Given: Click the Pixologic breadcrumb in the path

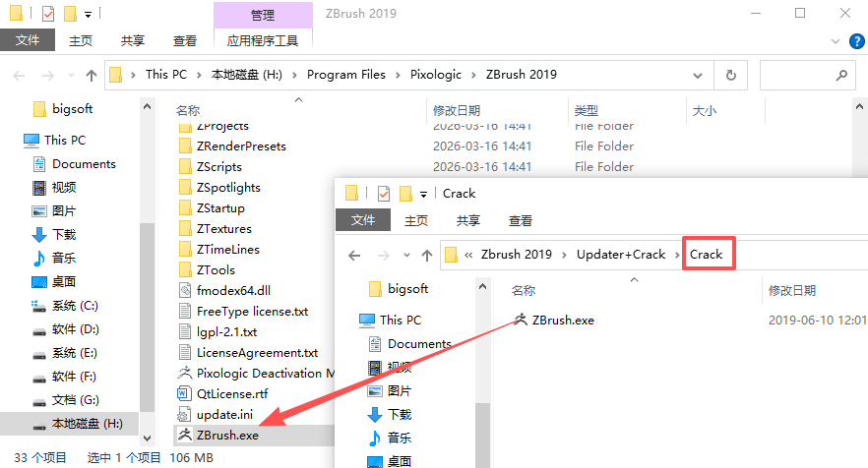Looking at the screenshot, I should [x=436, y=75].
